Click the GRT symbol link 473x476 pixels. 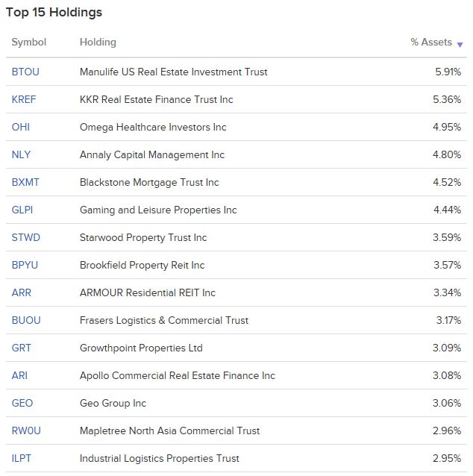pos(21,348)
